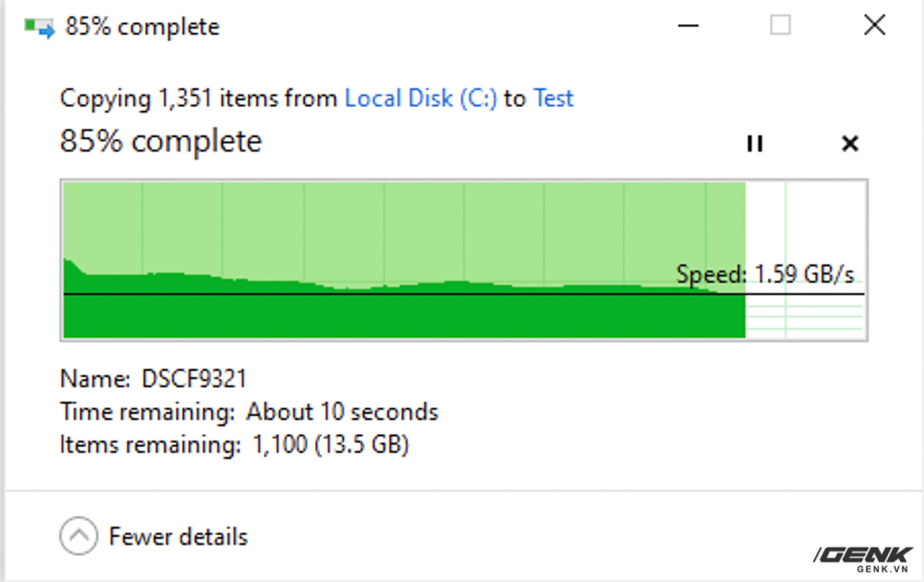
Task: Click the Copying 1,351 items text
Action: click(199, 98)
